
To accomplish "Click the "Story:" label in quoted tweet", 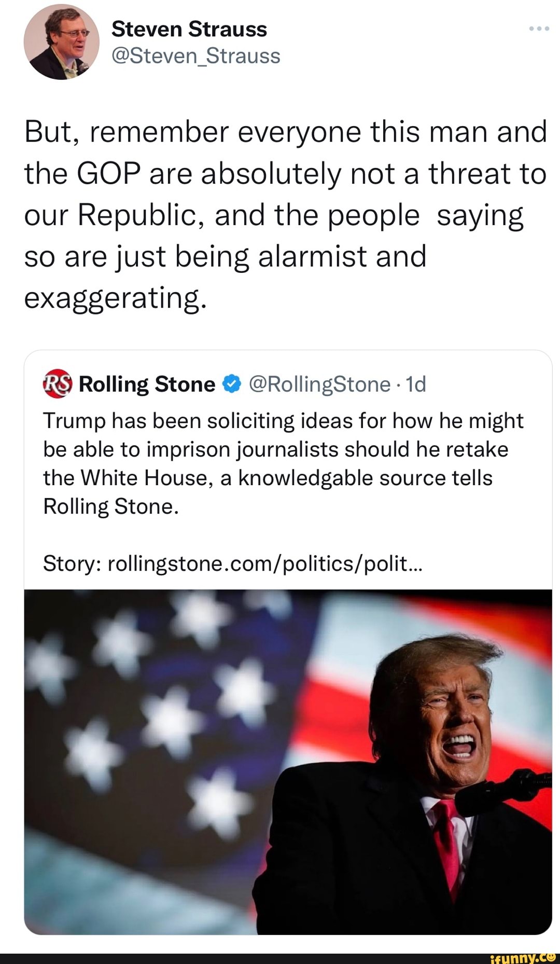I will point(72,563).
